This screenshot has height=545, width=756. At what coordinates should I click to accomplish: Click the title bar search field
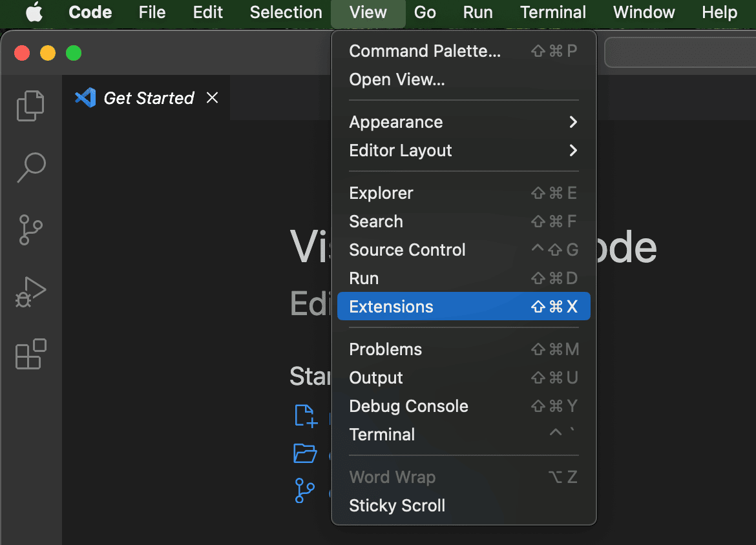click(x=680, y=53)
